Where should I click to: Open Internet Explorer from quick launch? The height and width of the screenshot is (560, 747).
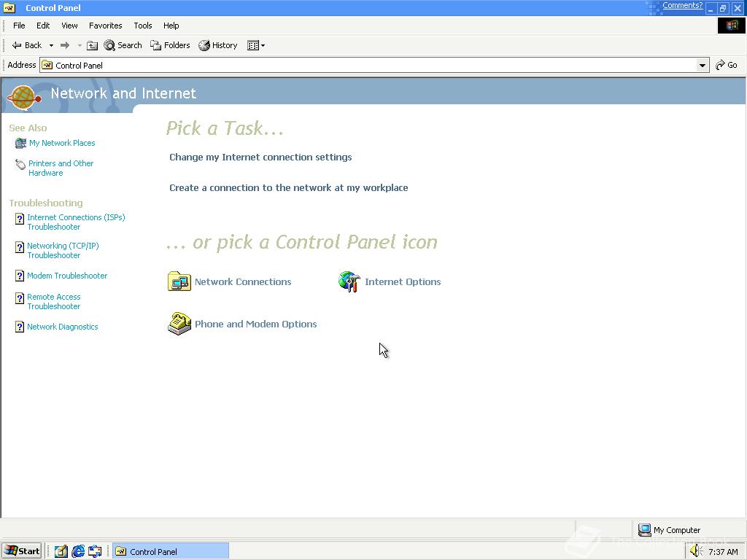click(x=78, y=551)
